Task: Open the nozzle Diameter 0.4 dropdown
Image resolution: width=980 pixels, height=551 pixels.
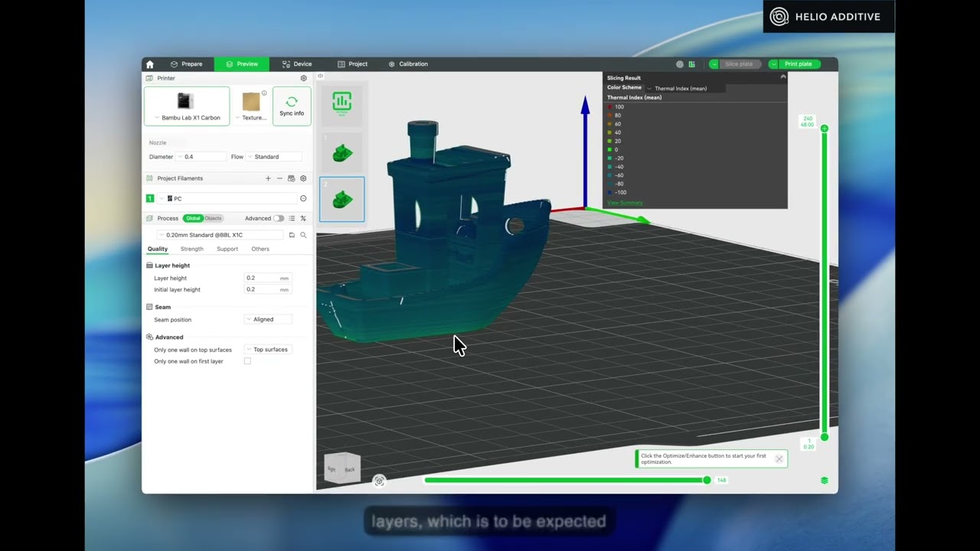Action: point(201,157)
